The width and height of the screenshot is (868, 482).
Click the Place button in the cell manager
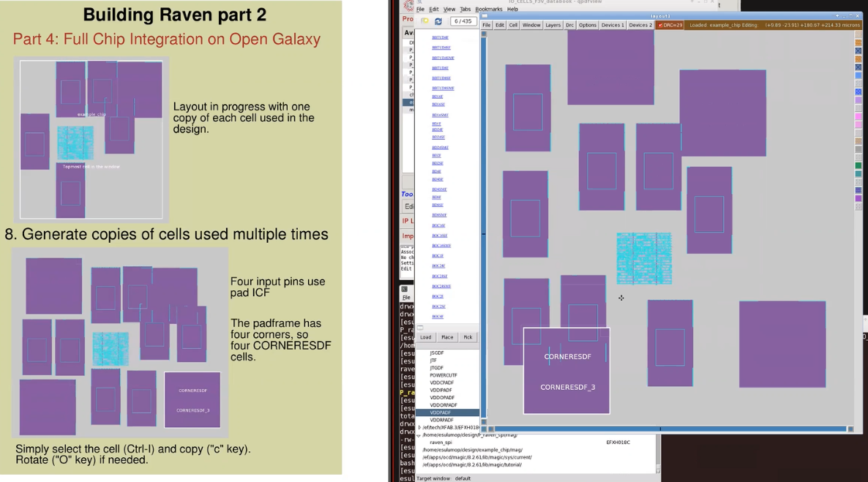(x=448, y=337)
